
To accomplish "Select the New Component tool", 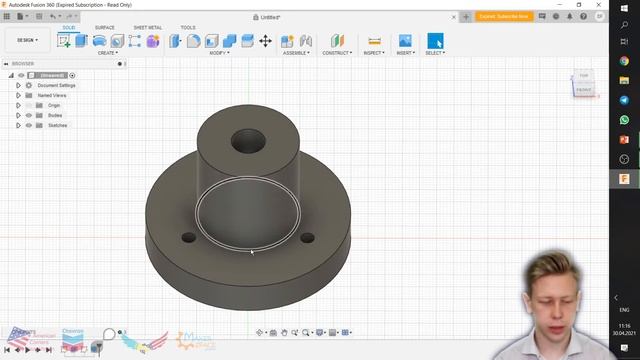I will pyautogui.click(x=287, y=41).
